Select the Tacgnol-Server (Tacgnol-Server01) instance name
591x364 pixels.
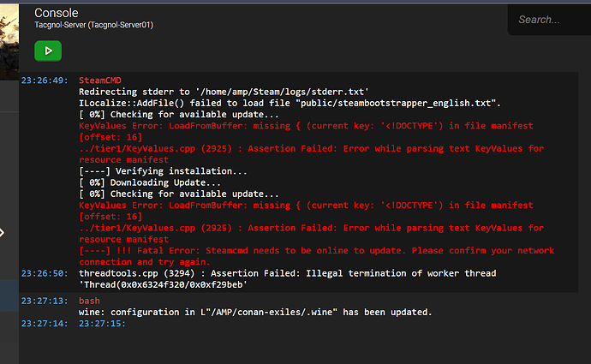pyautogui.click(x=93, y=26)
